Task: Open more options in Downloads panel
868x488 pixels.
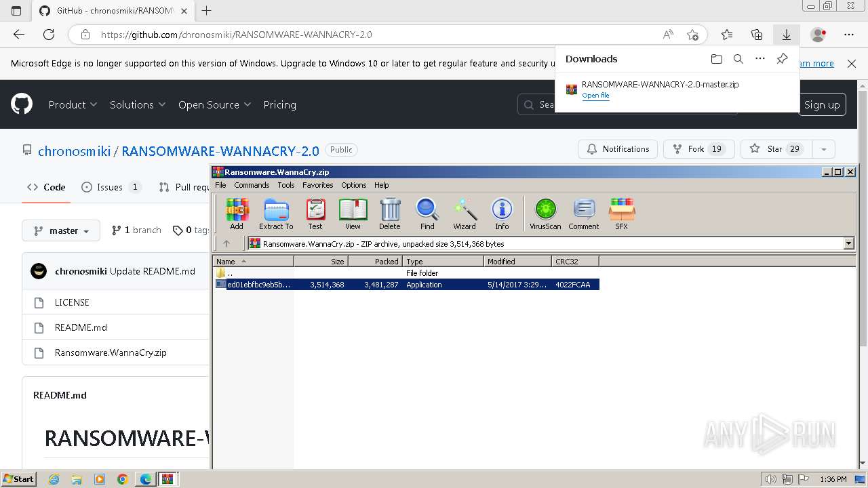Action: (760, 59)
